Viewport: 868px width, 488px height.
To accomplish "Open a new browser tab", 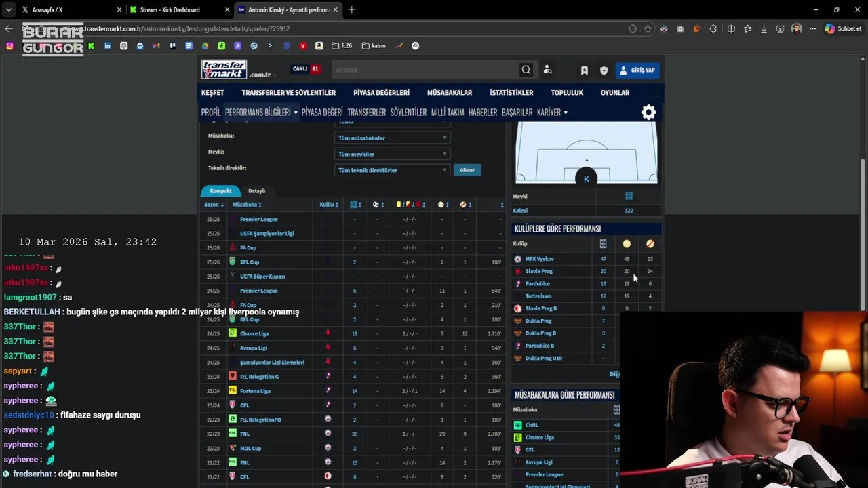I will pyautogui.click(x=351, y=9).
